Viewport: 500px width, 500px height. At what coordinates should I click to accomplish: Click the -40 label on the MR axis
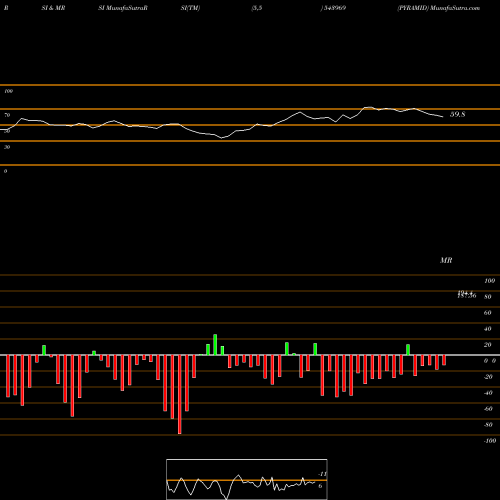tap(488, 393)
